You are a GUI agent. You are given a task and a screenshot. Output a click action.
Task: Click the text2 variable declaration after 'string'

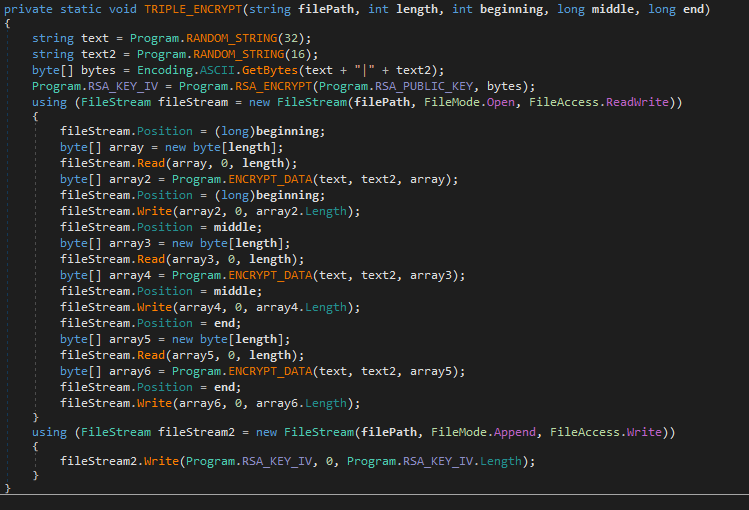pyautogui.click(x=98, y=54)
